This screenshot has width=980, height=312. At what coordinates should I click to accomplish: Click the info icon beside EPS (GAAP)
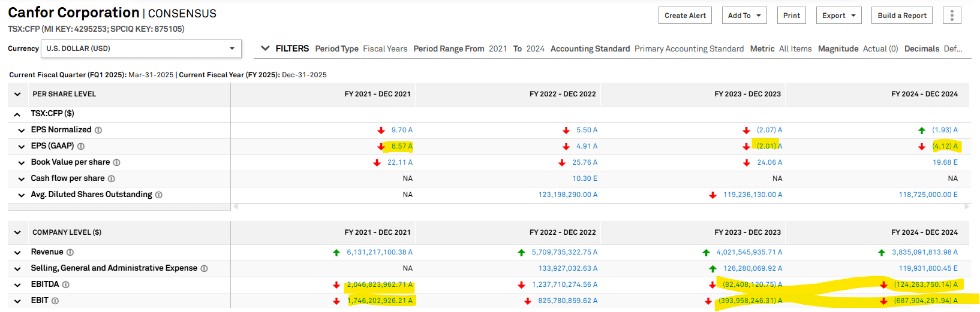click(x=81, y=146)
